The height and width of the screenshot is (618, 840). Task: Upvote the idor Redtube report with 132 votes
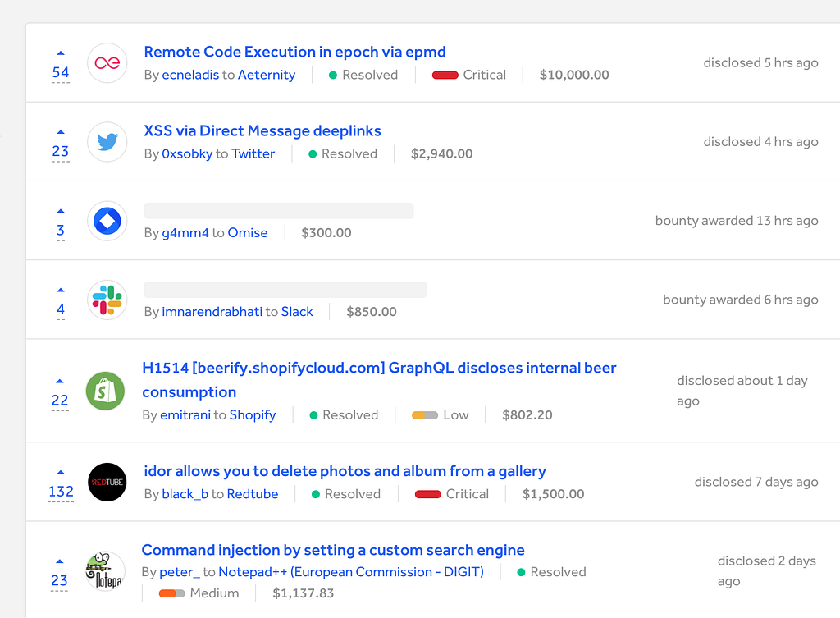point(61,472)
